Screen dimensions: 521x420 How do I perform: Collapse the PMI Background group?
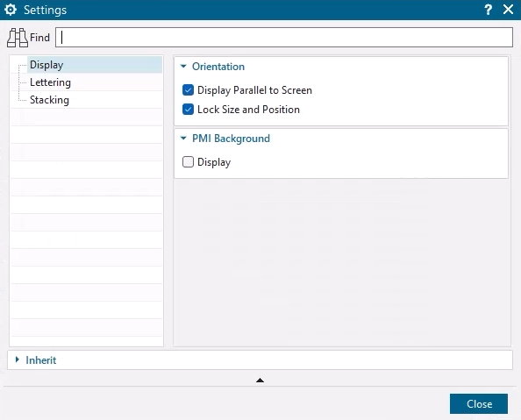183,139
